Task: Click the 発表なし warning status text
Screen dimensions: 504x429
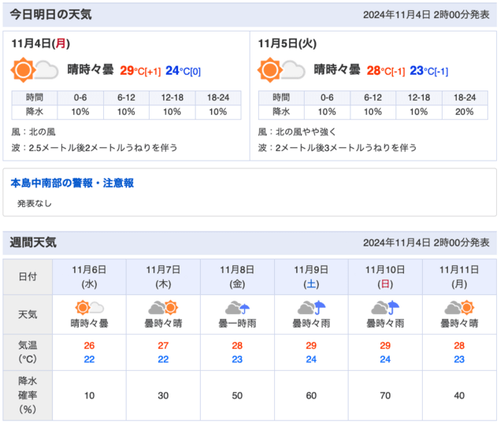Action: click(x=35, y=203)
